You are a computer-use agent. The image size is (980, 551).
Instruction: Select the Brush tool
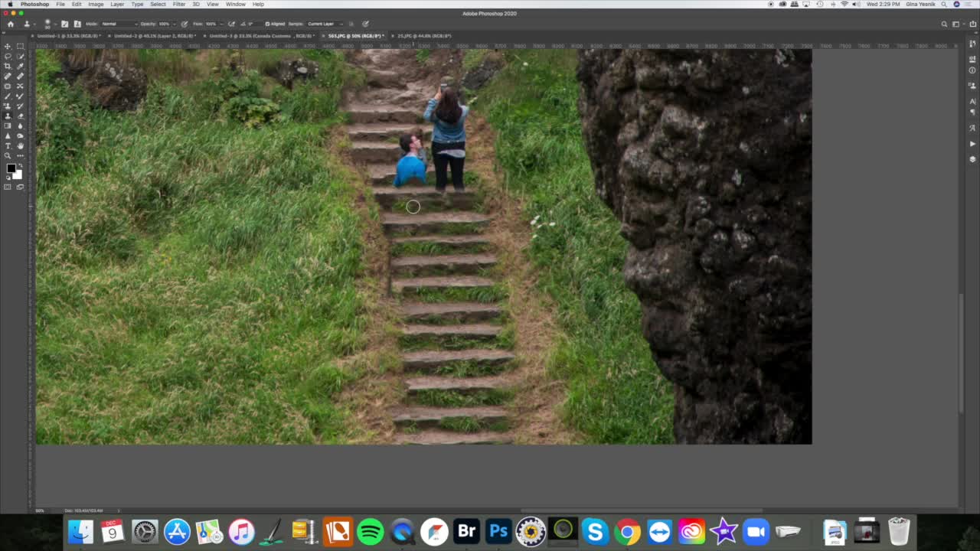point(8,96)
